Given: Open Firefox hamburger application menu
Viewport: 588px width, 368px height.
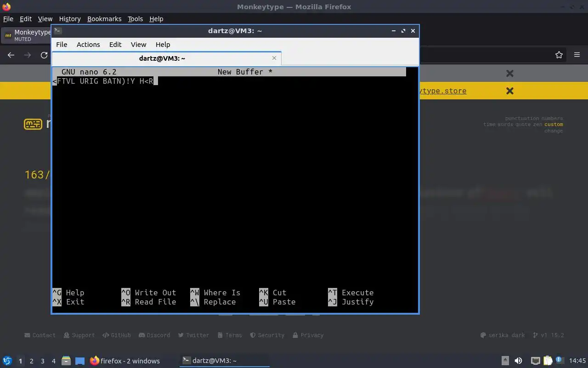Looking at the screenshot, I should coord(577,55).
